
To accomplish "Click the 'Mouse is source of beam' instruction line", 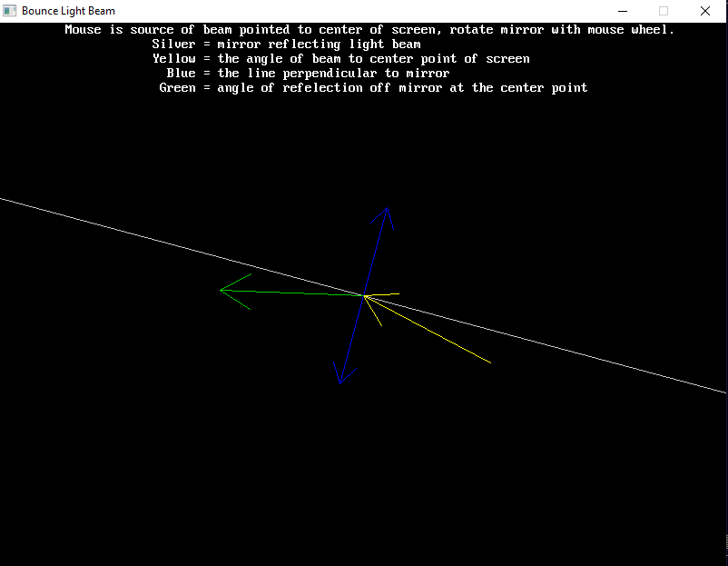I will (369, 30).
